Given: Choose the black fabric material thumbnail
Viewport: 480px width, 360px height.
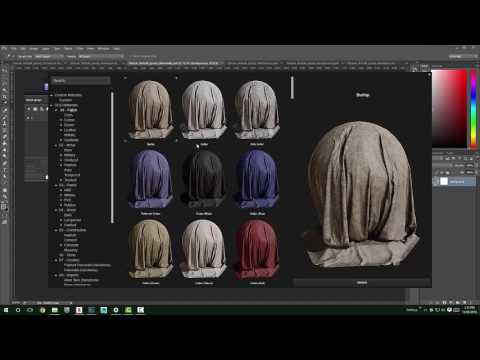Looking at the screenshot, I should pyautogui.click(x=204, y=179).
